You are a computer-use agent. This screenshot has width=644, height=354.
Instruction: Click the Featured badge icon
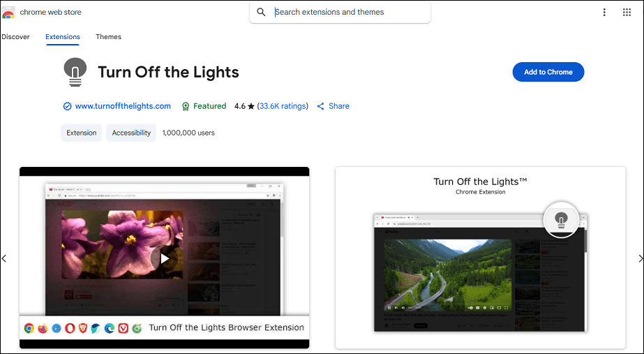pyautogui.click(x=186, y=107)
